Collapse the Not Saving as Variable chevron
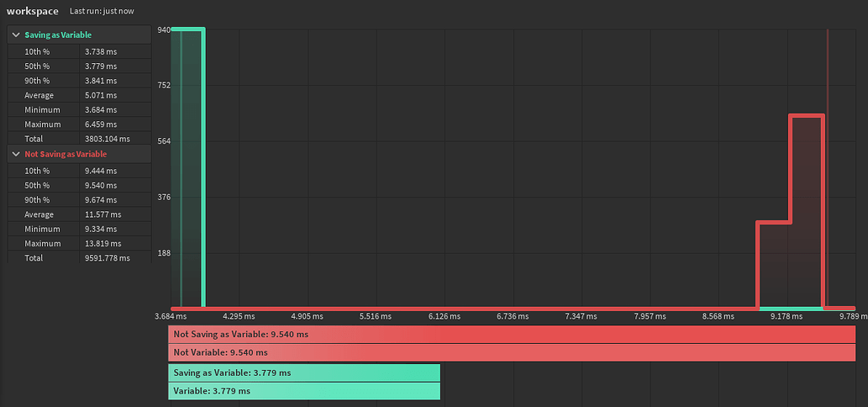The image size is (868, 407). coord(16,155)
